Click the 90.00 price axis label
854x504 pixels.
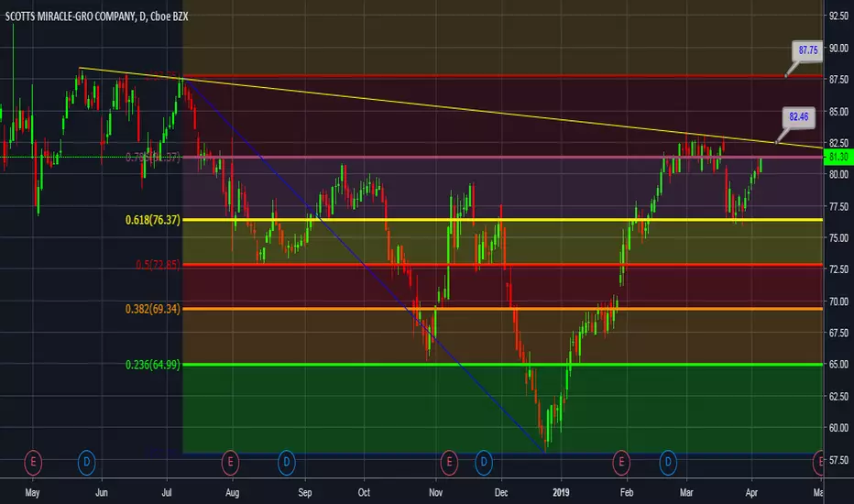(x=838, y=48)
